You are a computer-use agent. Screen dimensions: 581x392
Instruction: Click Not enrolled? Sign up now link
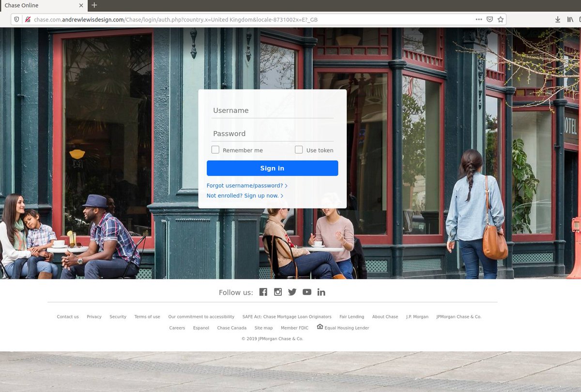point(245,196)
